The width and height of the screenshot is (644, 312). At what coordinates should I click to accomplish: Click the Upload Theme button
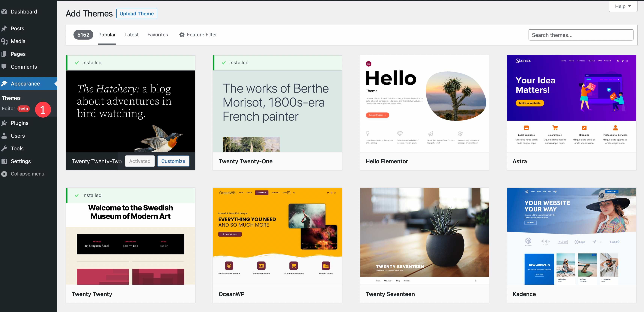pos(136,13)
